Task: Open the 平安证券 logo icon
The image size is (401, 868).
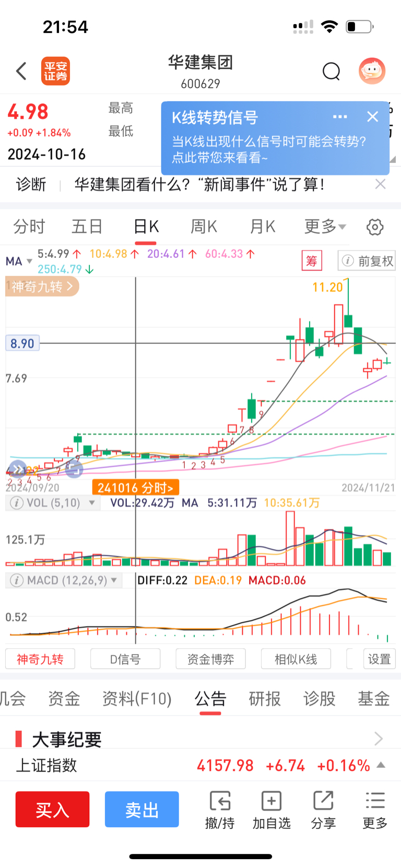Action: (55, 71)
